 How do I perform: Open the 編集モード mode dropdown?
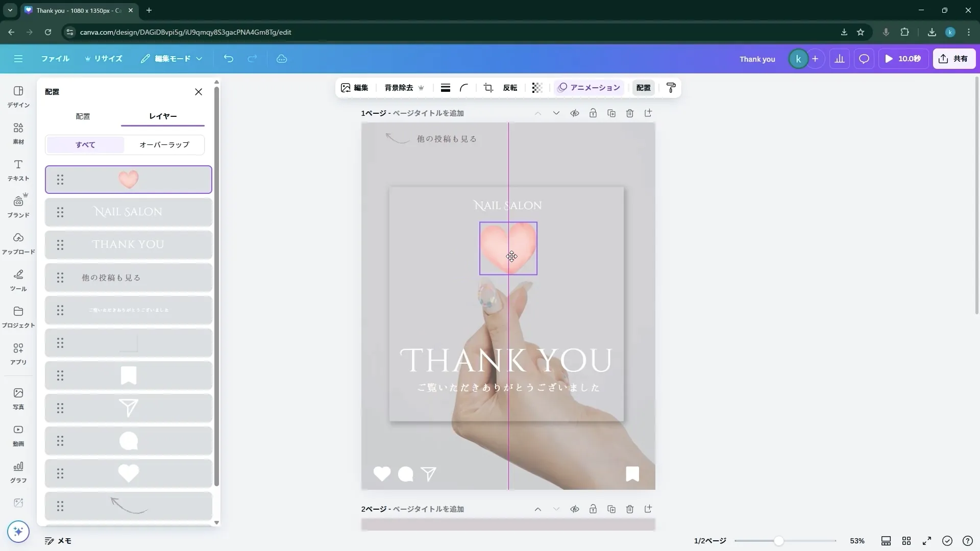coord(172,59)
